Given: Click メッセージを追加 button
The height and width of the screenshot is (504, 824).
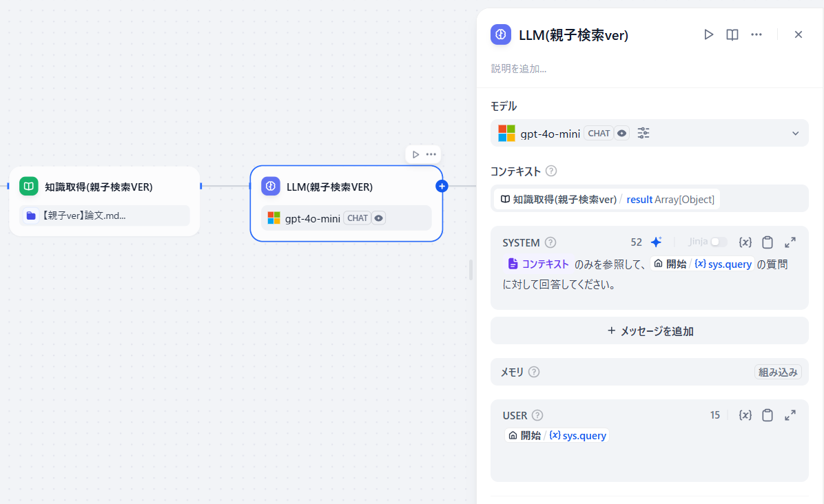Looking at the screenshot, I should 650,330.
